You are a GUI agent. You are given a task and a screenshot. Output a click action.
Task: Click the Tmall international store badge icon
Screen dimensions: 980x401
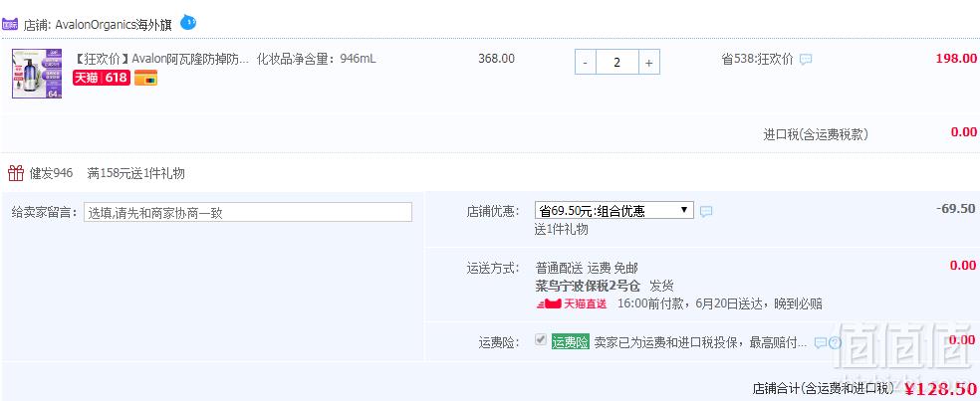tap(9, 24)
